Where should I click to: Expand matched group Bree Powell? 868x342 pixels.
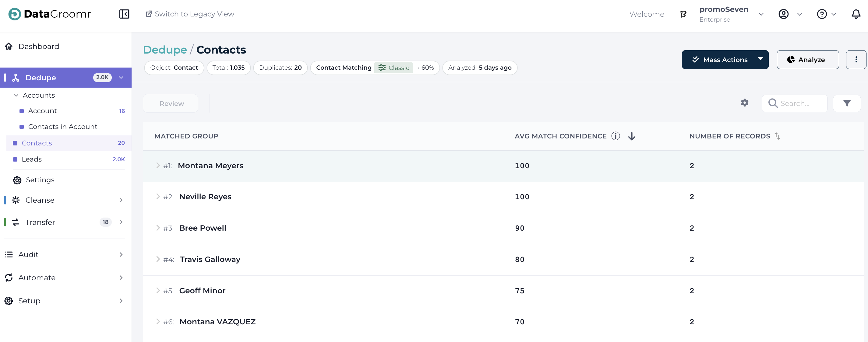(x=158, y=228)
